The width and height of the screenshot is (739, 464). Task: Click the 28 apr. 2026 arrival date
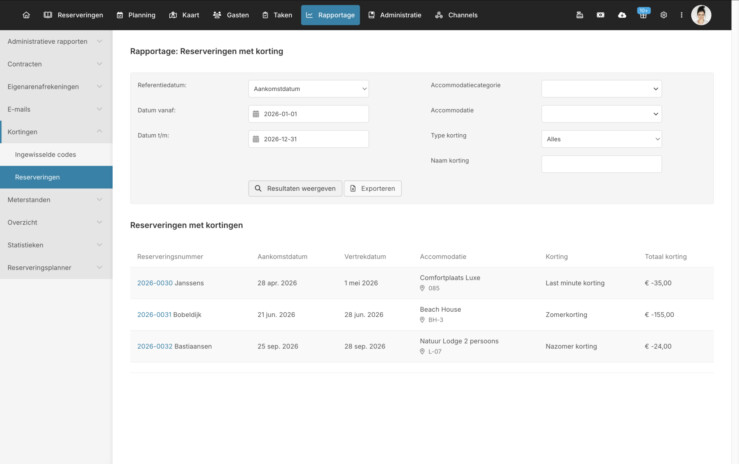point(277,283)
